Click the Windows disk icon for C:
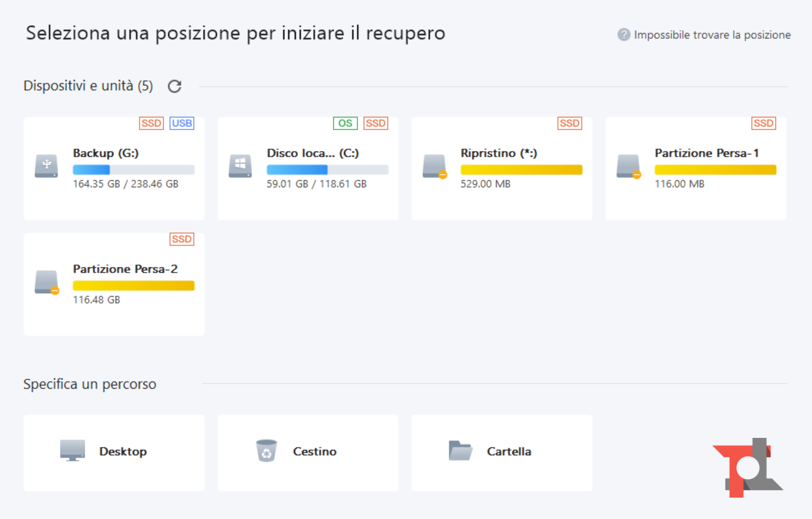812x519 pixels. click(240, 166)
